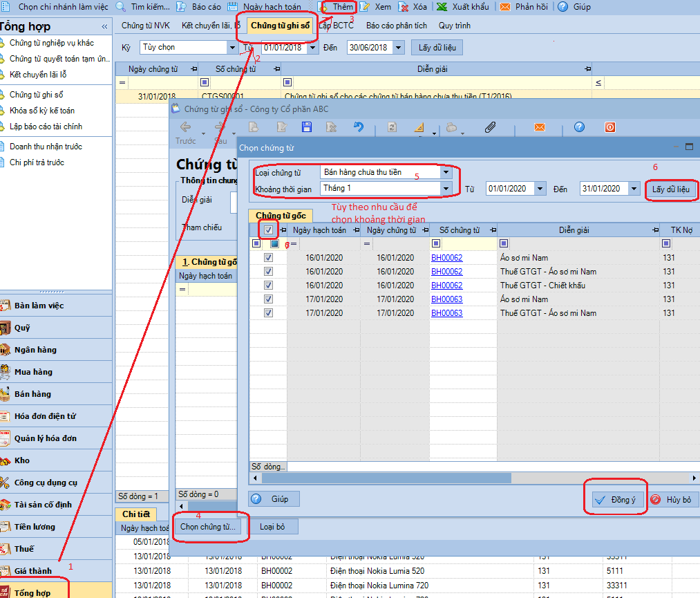Click right arrow of dialog horizontal scrollbar
Screen dimensions: 700x598
click(x=694, y=478)
